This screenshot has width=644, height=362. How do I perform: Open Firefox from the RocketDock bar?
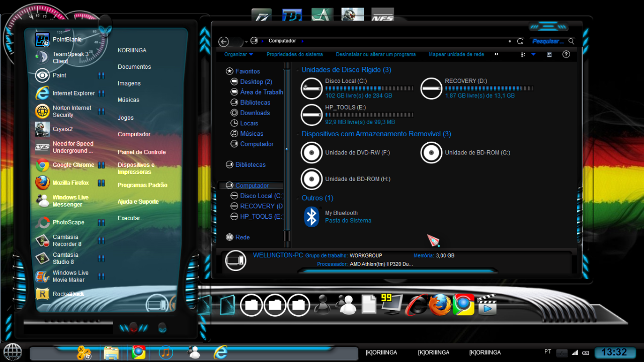[439, 305]
